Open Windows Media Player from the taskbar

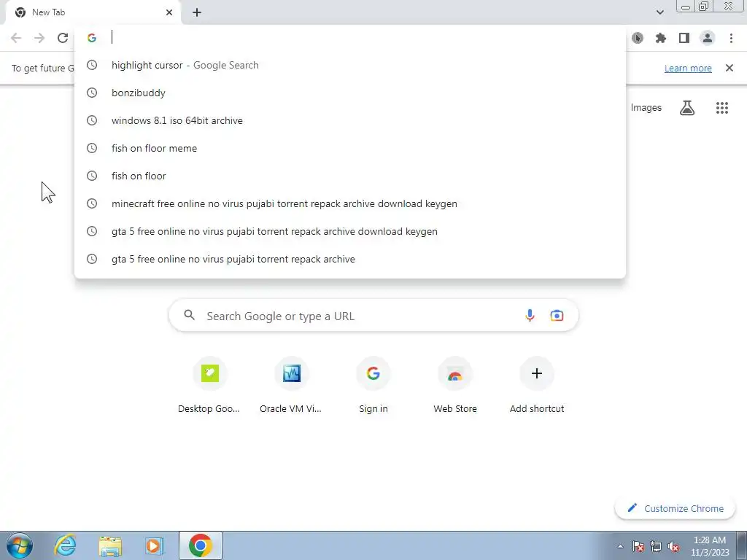pos(155,545)
